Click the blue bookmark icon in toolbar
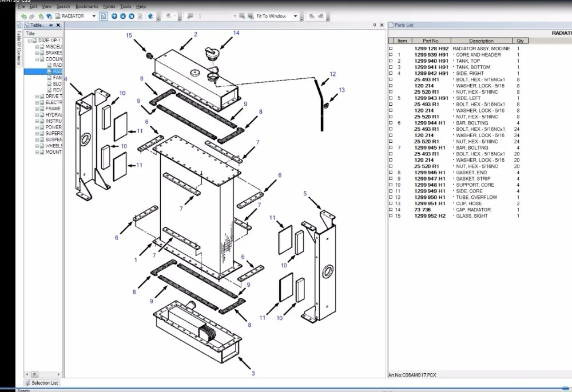Viewport: 572px width, 392px height. click(150, 16)
